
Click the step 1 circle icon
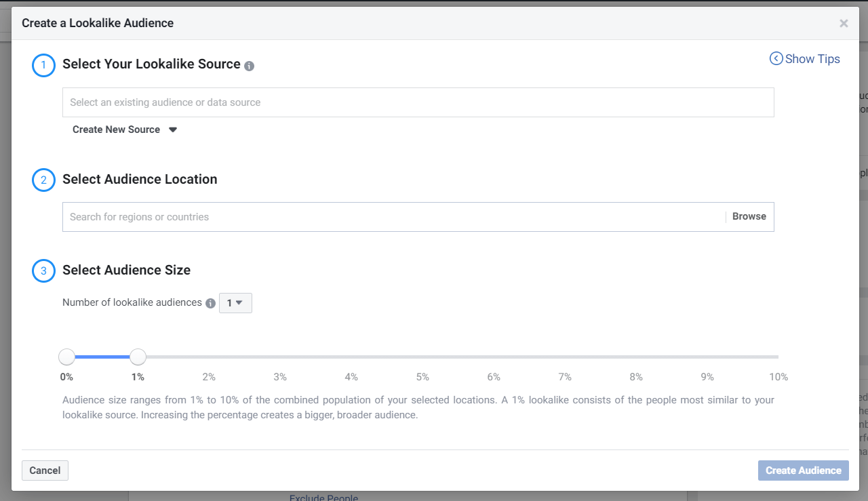(44, 65)
